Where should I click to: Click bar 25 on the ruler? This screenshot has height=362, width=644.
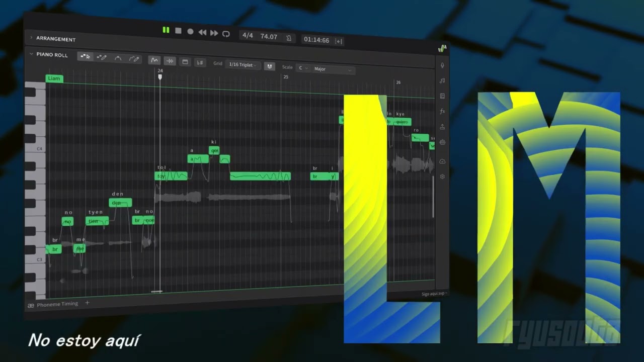(x=286, y=77)
